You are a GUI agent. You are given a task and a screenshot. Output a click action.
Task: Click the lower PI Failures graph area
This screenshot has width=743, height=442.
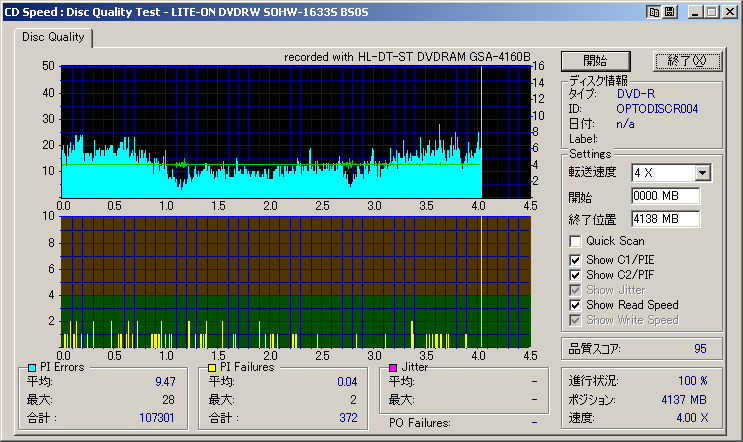[296, 282]
